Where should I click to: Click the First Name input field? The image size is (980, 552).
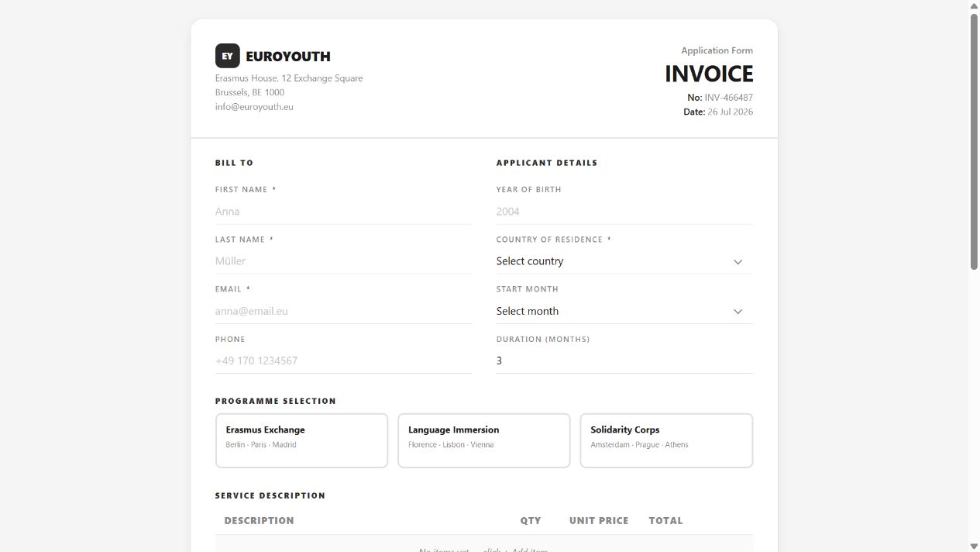(343, 211)
